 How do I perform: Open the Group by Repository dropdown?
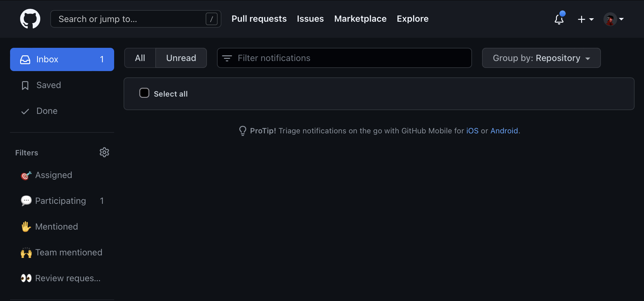tap(541, 58)
